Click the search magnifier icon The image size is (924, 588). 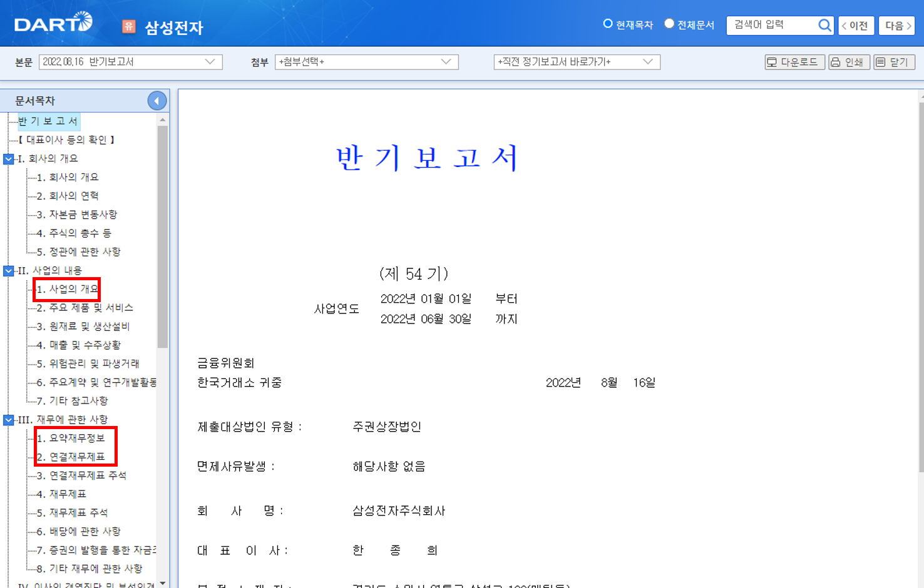point(824,25)
